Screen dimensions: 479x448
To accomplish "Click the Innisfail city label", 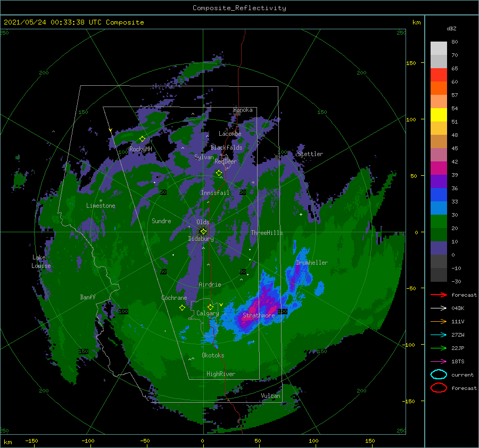I will [x=215, y=193].
